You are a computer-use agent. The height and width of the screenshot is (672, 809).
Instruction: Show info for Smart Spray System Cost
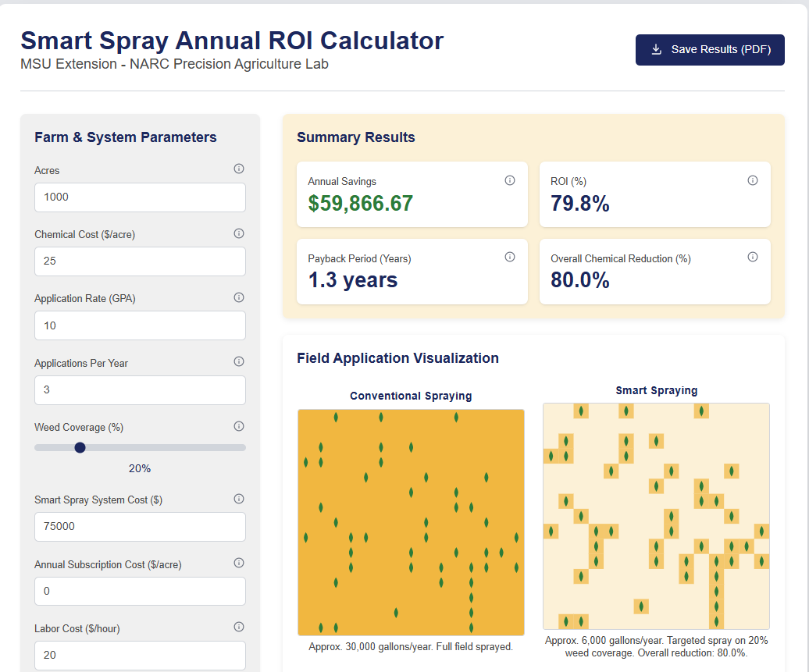[x=239, y=499]
